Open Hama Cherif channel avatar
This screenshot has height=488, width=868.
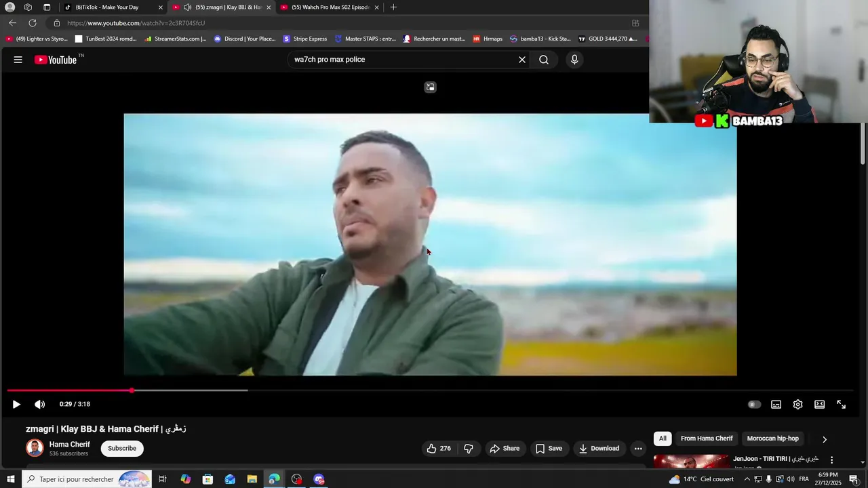coord(35,448)
